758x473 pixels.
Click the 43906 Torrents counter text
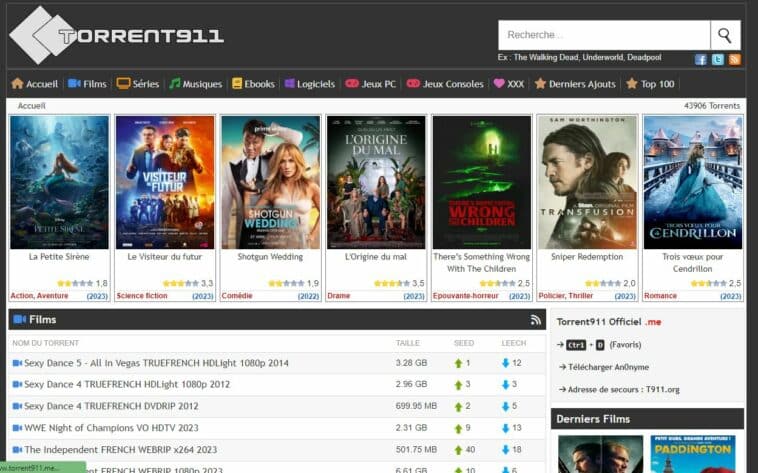coord(712,105)
